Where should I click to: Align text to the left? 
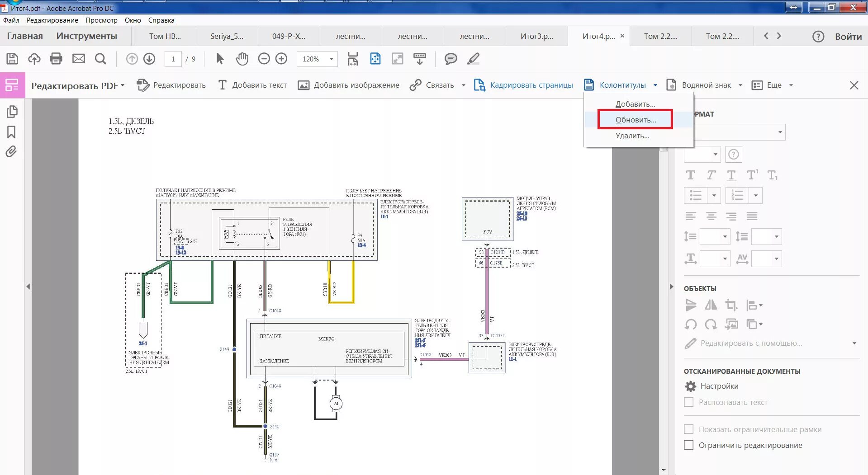pos(691,216)
